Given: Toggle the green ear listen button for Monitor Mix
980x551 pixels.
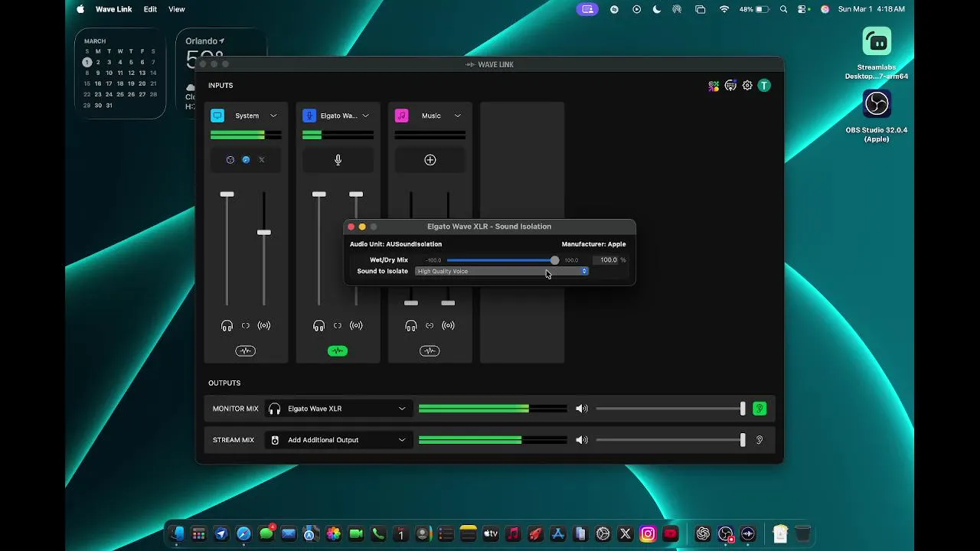Looking at the screenshot, I should [x=759, y=409].
